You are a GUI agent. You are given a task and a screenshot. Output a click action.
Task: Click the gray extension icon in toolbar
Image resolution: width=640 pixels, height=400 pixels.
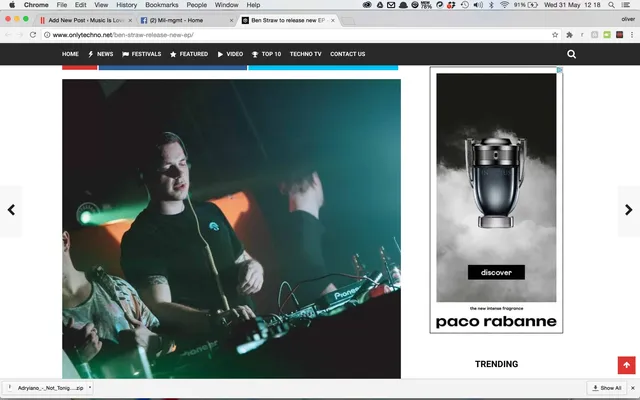595,35
